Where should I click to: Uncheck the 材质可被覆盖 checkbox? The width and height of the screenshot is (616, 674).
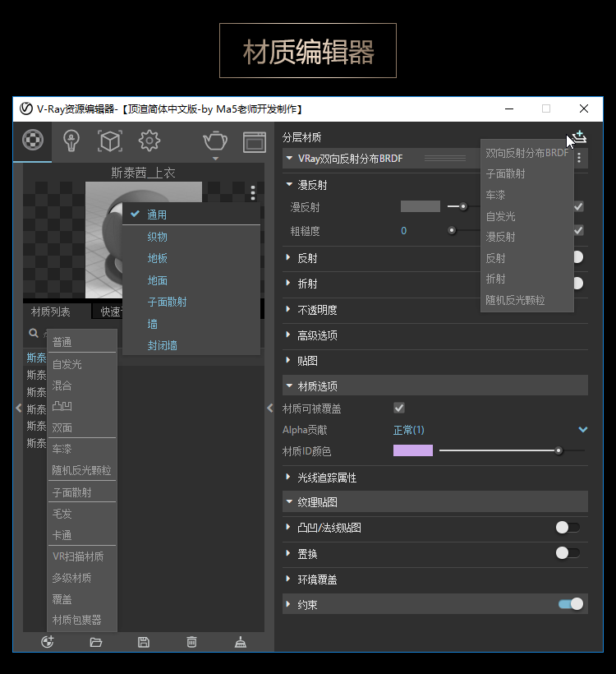(x=399, y=408)
